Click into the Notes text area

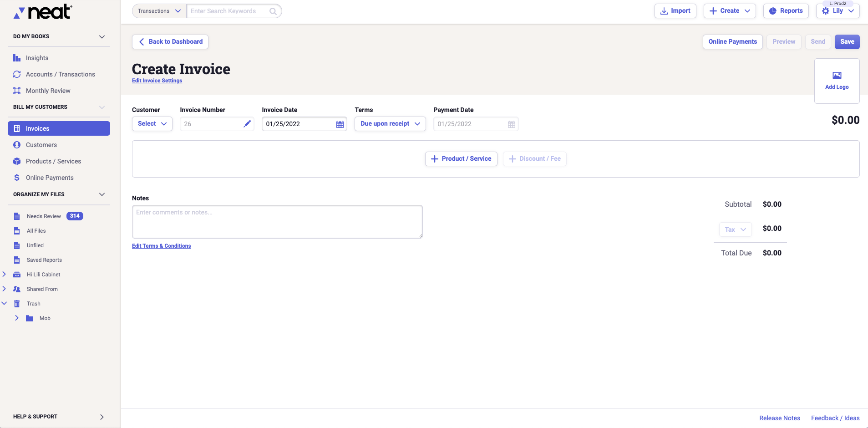pyautogui.click(x=277, y=222)
